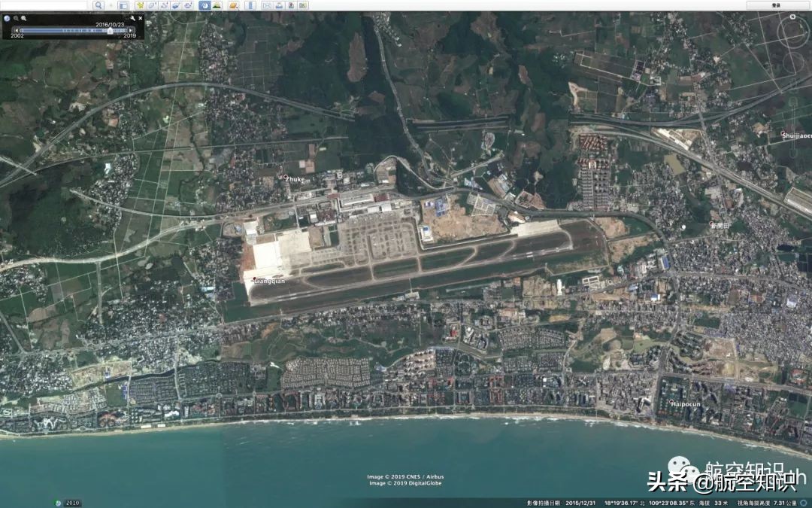The height and width of the screenshot is (508, 812).
Task: Click the 2010 imagery date indicator
Action: pos(73,503)
